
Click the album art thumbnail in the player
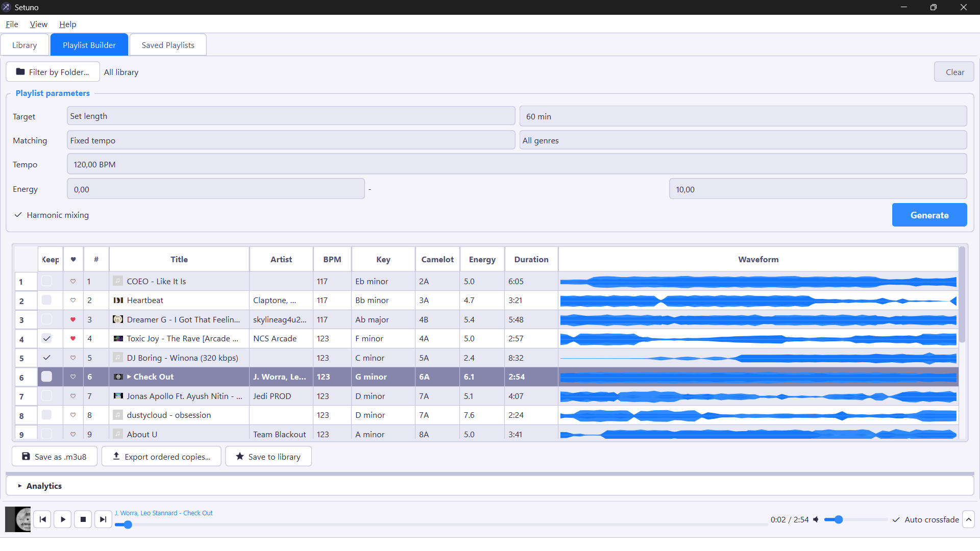(18, 519)
